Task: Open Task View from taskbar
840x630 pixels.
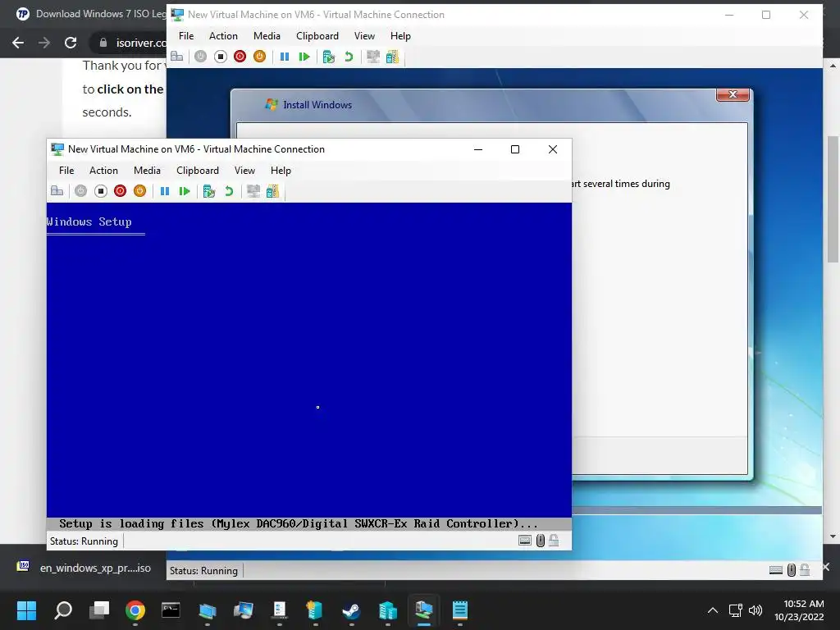Action: click(x=99, y=609)
